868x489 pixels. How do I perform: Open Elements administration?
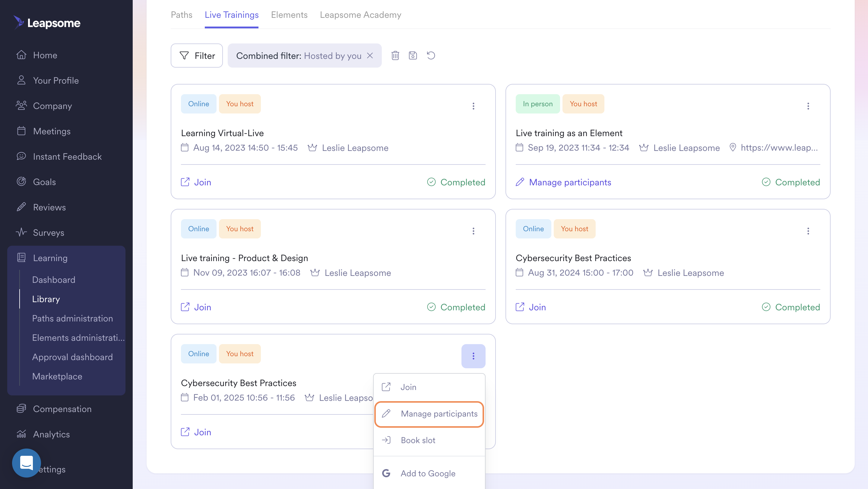[x=78, y=337]
